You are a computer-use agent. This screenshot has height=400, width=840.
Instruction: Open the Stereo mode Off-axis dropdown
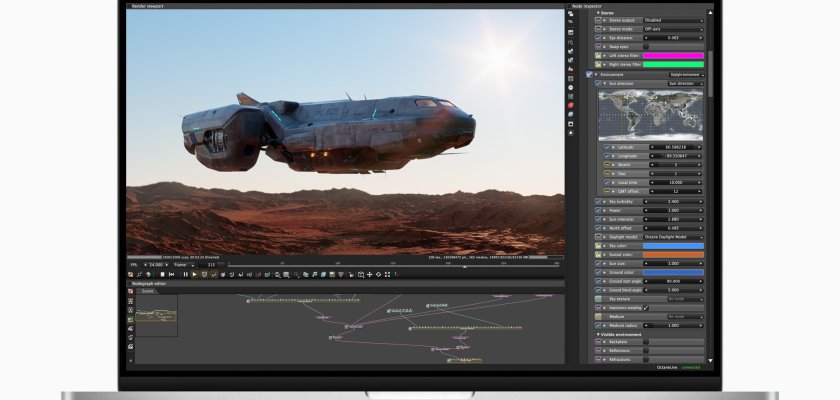click(671, 29)
